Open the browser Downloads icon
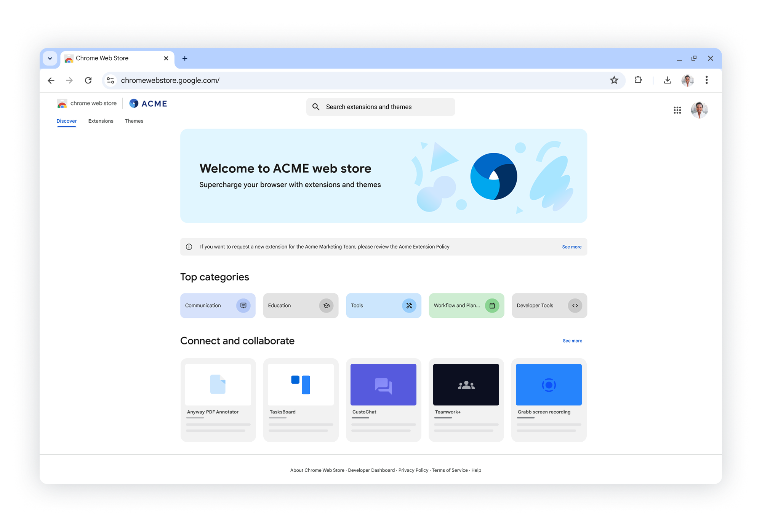 [x=668, y=80]
